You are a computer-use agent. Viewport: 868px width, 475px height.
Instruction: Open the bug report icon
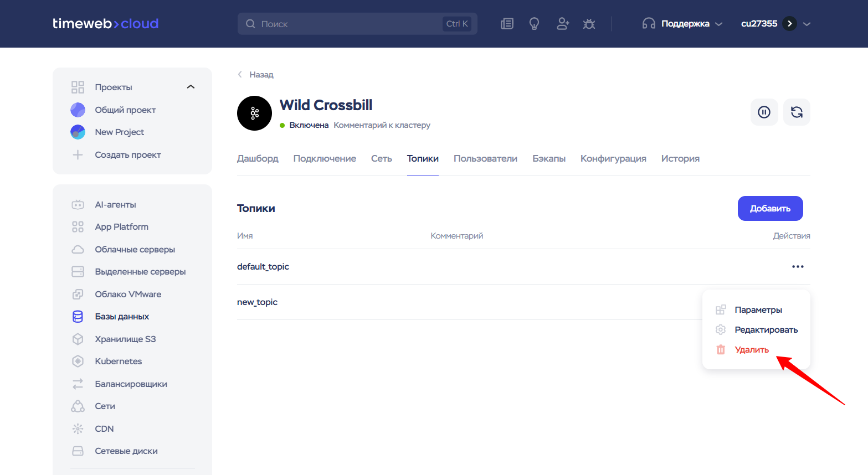point(589,24)
